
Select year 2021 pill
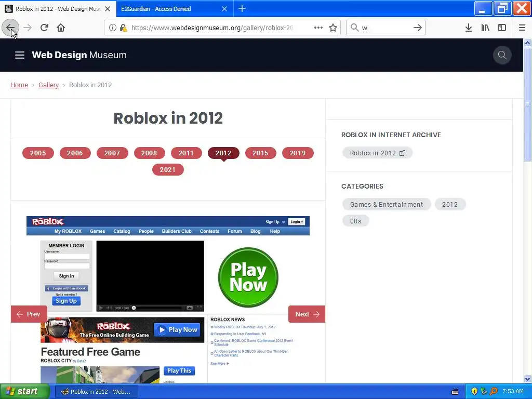click(168, 170)
